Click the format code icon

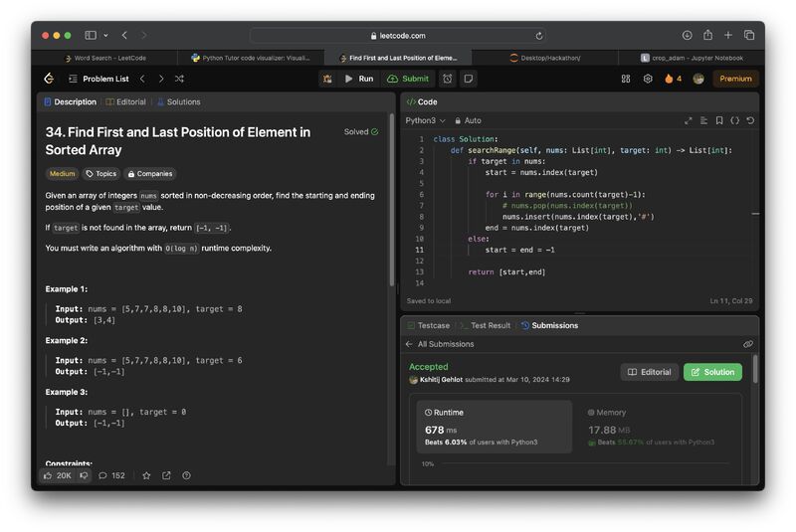click(703, 120)
